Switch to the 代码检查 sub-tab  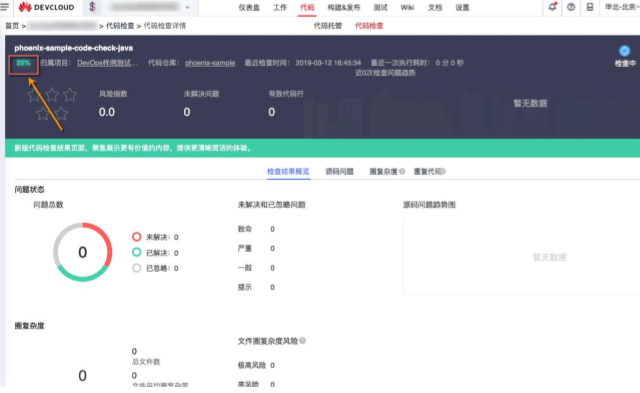click(369, 26)
